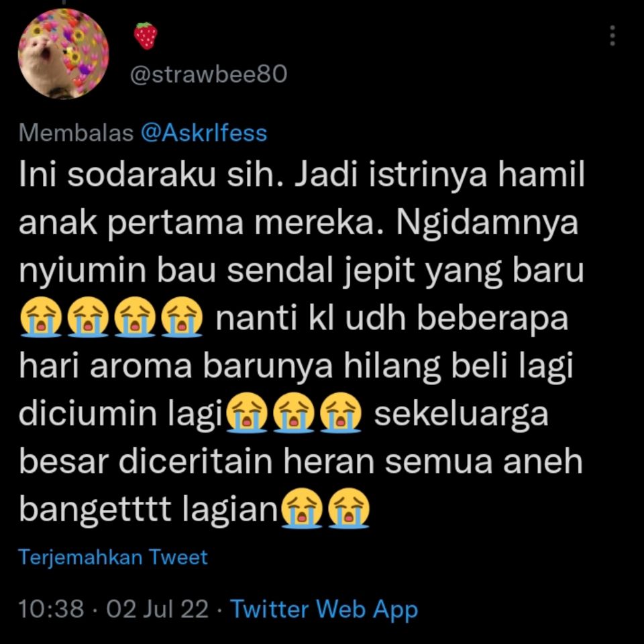Image resolution: width=644 pixels, height=644 pixels.
Task: Open the Twitter Web App source link
Action: [324, 609]
